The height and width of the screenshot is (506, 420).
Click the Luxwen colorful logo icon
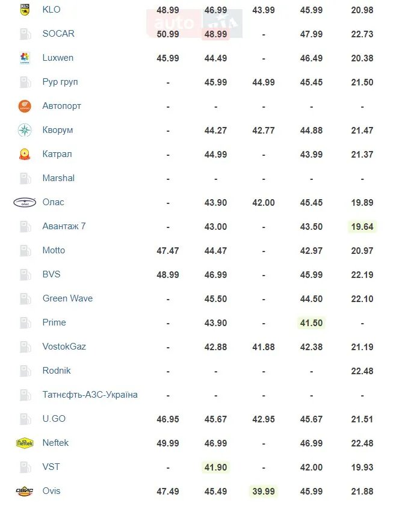(x=25, y=58)
